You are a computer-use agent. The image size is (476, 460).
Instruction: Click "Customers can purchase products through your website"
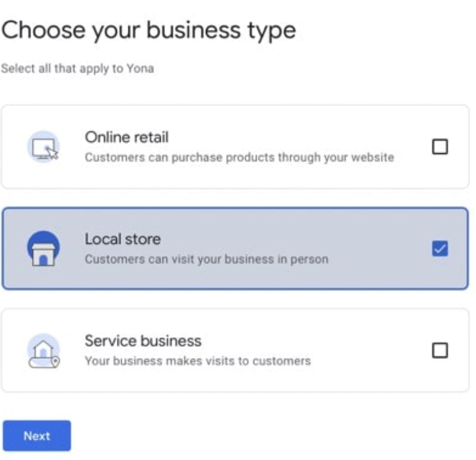239,158
